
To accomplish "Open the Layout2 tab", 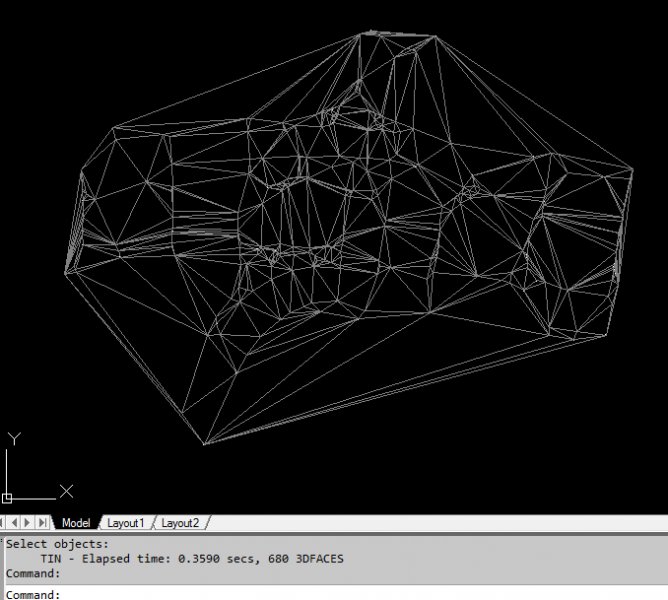I will 180,523.
